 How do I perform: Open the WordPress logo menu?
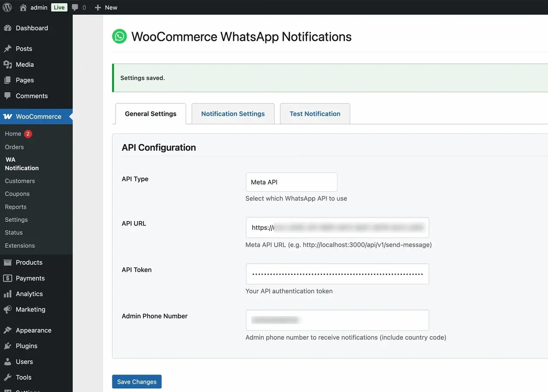7,7
